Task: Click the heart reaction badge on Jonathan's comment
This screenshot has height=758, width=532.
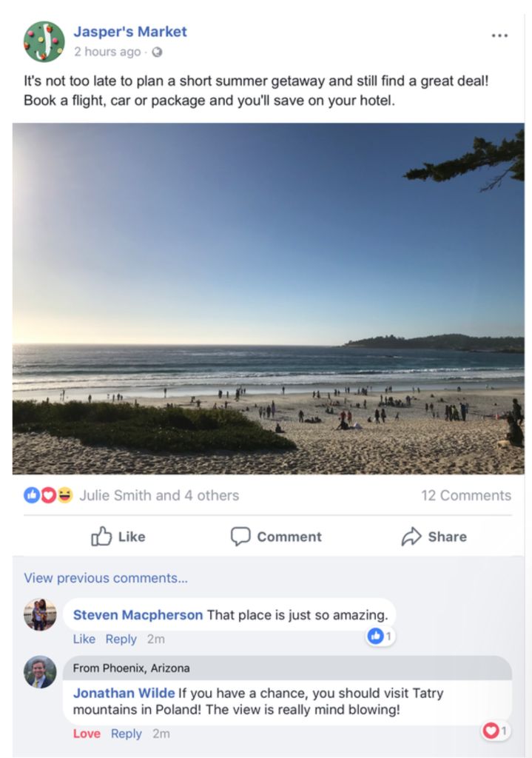Action: (495, 731)
